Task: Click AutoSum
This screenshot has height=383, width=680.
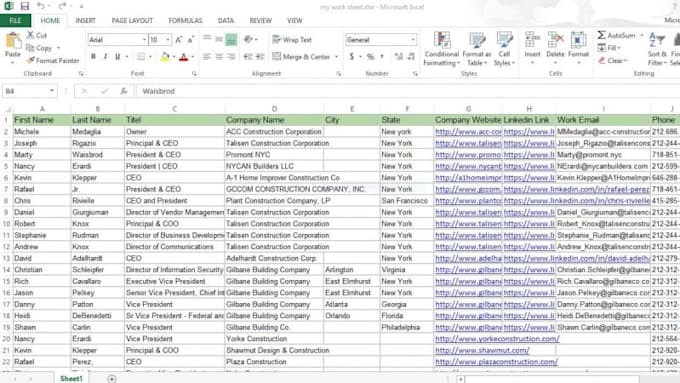Action: tap(617, 35)
